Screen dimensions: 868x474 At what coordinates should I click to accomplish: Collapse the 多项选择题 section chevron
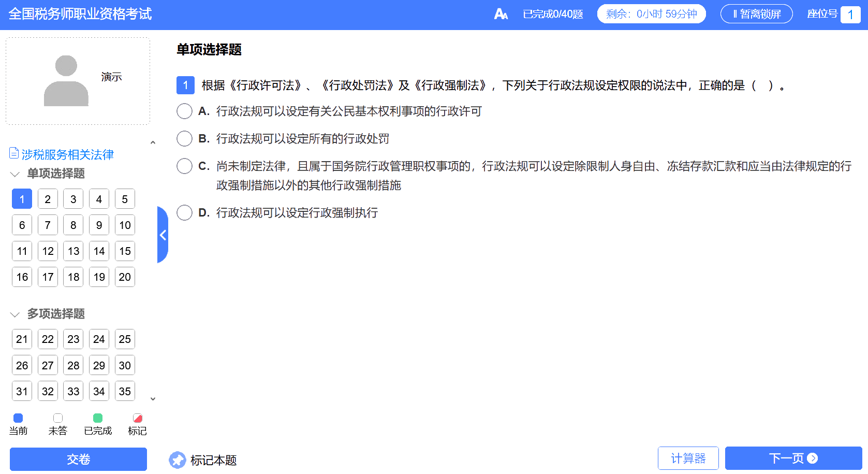[15, 314]
